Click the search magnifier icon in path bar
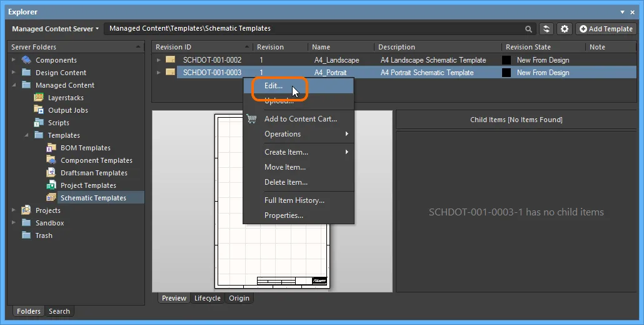 tap(528, 29)
